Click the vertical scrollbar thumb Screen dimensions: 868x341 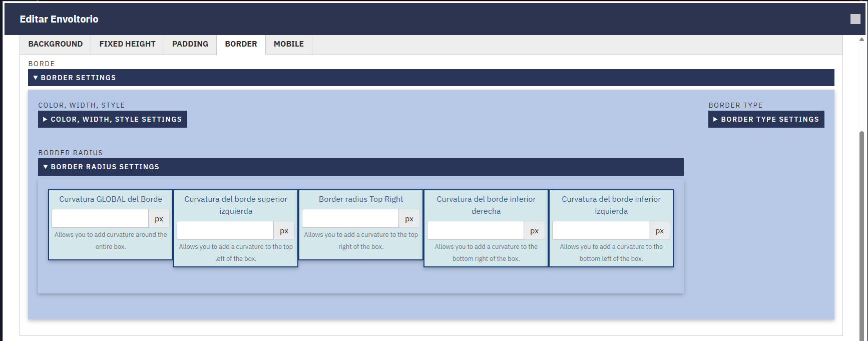(x=861, y=235)
